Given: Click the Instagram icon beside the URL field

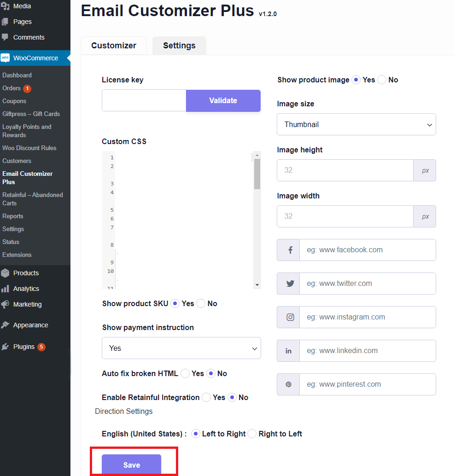Looking at the screenshot, I should click(290, 317).
